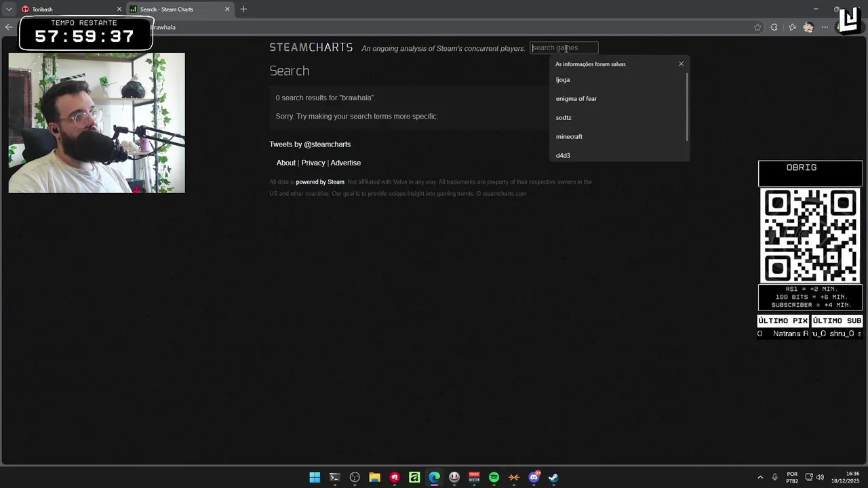This screenshot has width=868, height=488.
Task: Click the ÚLTIMO SUB label
Action: (837, 321)
